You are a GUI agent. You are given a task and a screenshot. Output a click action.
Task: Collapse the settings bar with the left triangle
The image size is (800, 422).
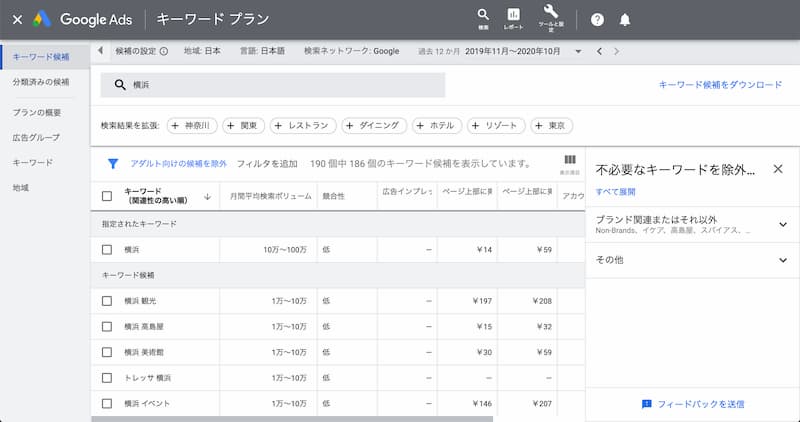[x=101, y=51]
